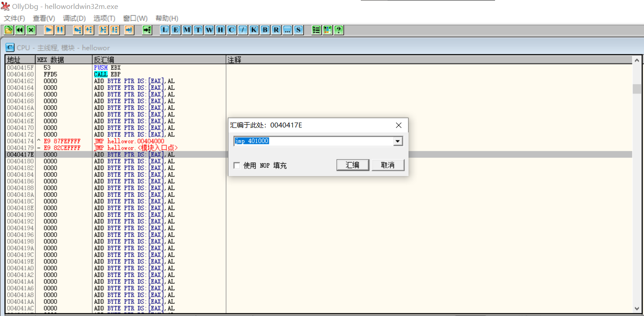Viewport: 644px width, 316px height.
Task: Show the Threads window using the T icon
Action: pyautogui.click(x=198, y=29)
